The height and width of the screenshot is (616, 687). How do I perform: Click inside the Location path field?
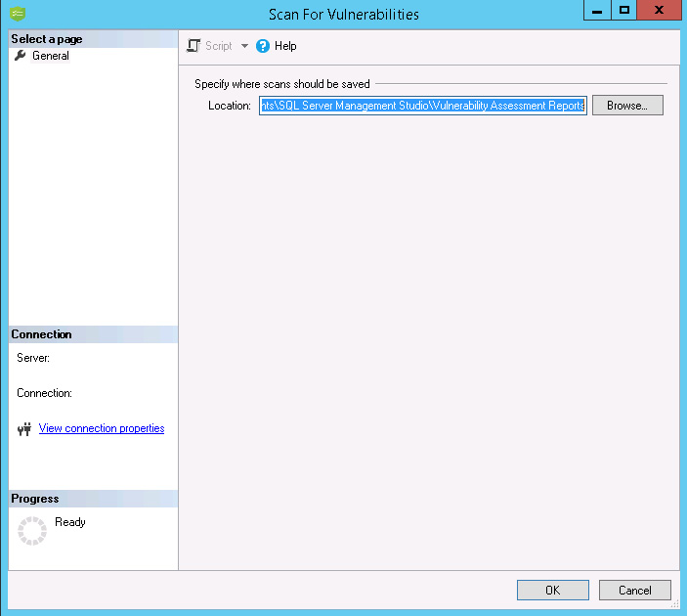423,106
